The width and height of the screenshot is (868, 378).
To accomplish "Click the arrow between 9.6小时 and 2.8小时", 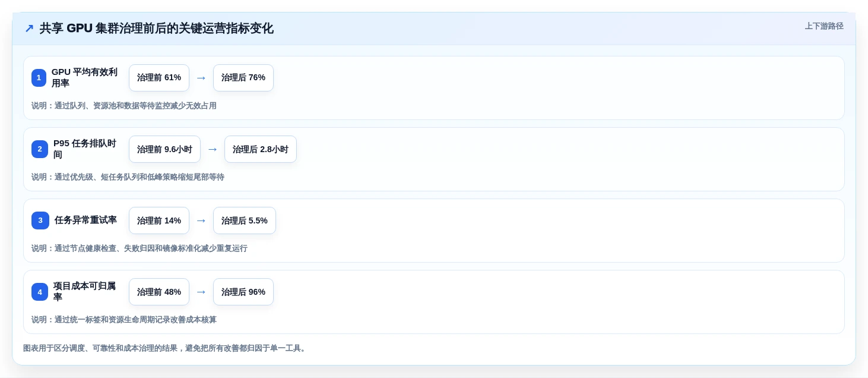I will [x=213, y=149].
